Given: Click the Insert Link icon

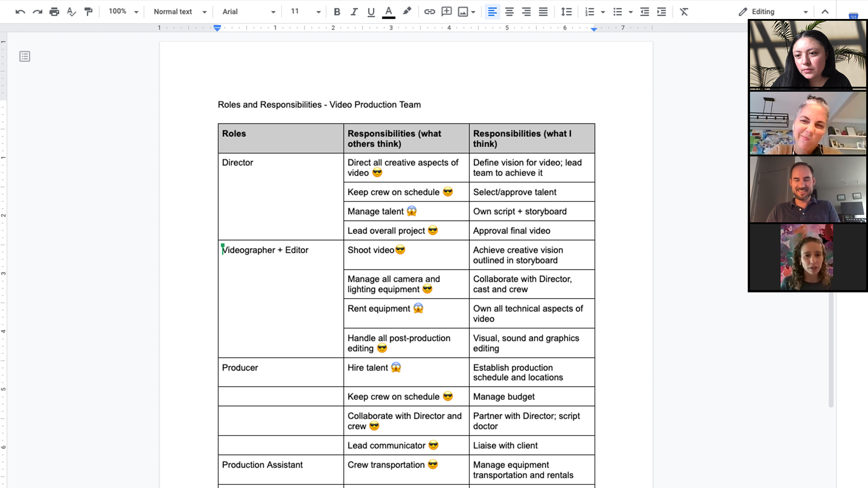Looking at the screenshot, I should coord(428,11).
